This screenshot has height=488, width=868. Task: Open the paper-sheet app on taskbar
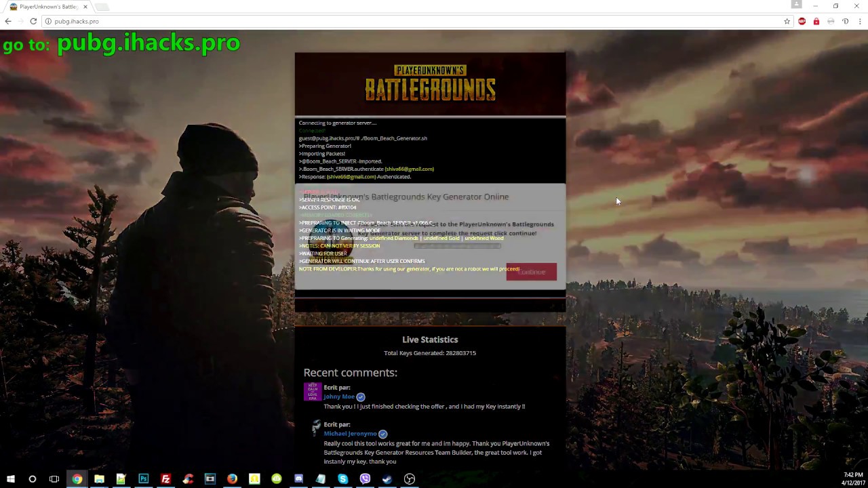pyautogui.click(x=321, y=479)
